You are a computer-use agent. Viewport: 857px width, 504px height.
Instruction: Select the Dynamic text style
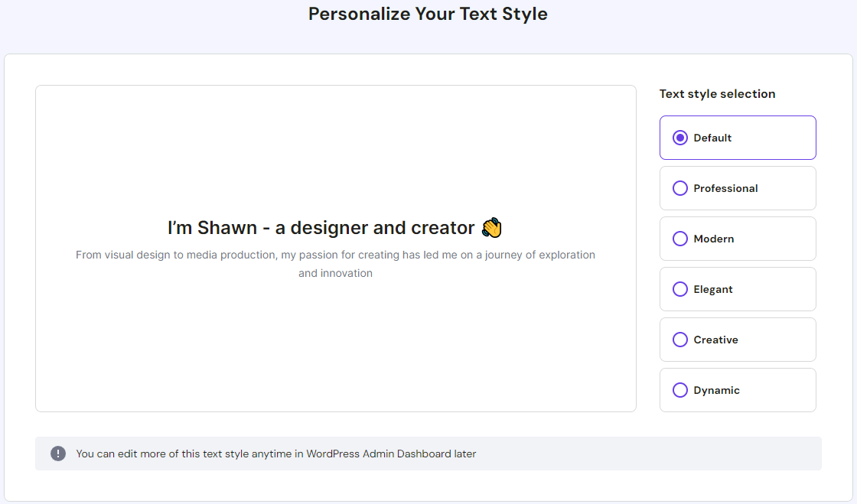point(680,390)
